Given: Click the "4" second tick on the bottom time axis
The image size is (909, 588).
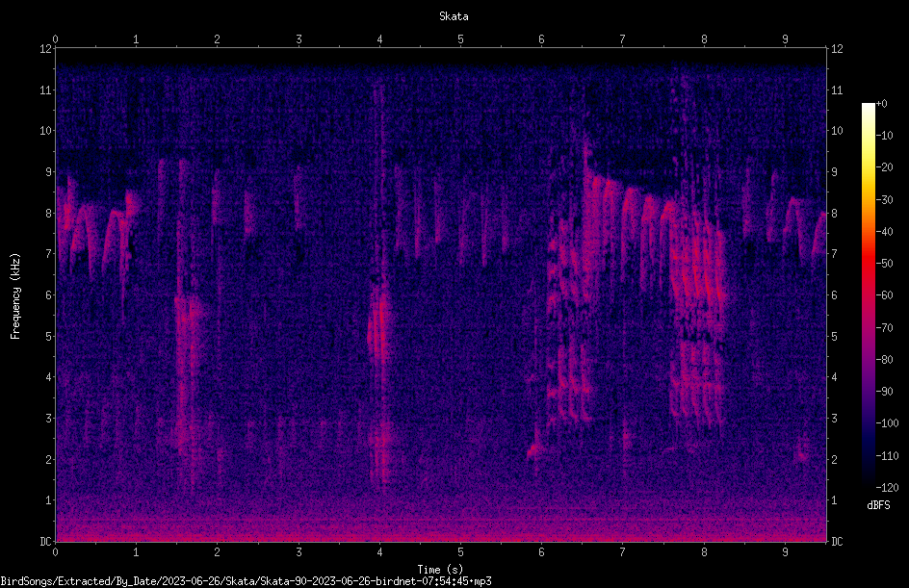Looking at the screenshot, I should coord(379,552).
